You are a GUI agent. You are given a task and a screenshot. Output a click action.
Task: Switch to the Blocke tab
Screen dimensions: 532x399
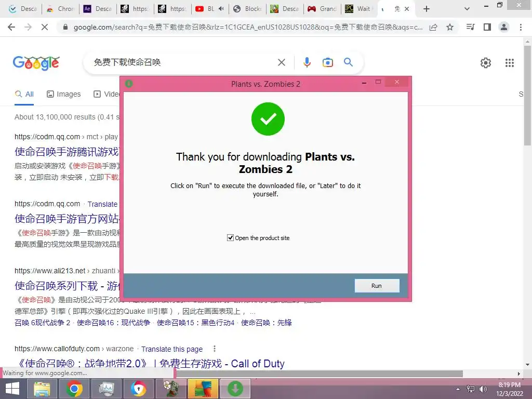pos(248,9)
